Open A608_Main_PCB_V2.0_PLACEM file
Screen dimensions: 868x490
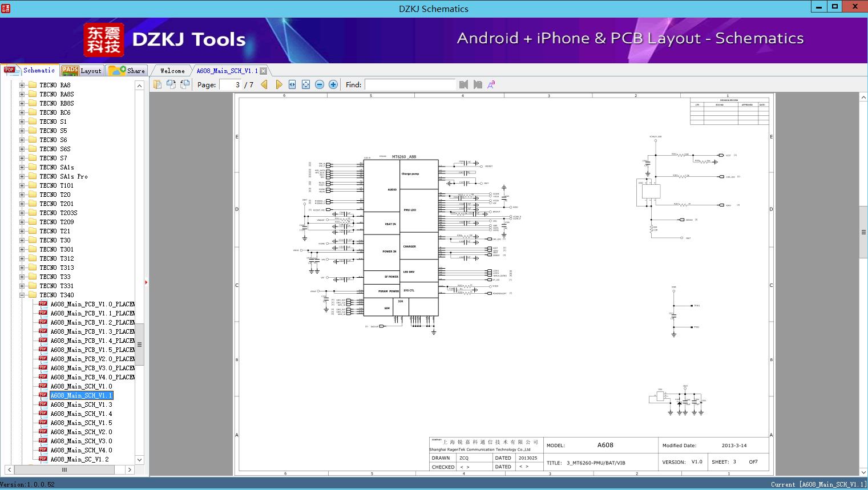92,359
